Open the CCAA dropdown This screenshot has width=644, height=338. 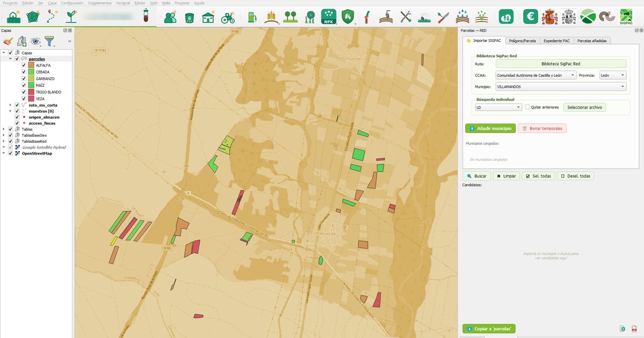coord(536,76)
